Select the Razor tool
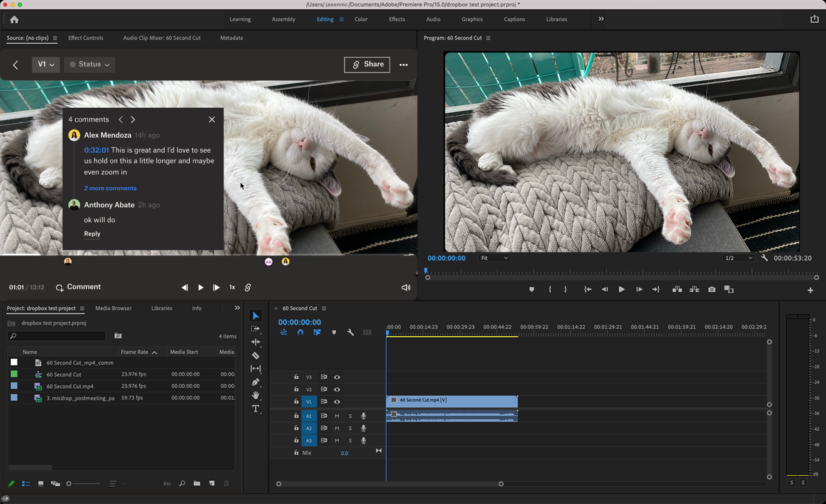This screenshot has width=826, height=504. click(256, 355)
